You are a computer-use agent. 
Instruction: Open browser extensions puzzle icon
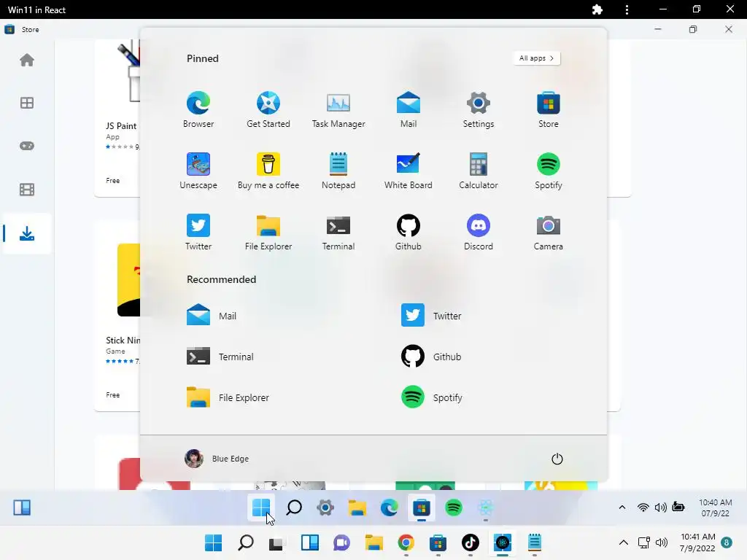pos(597,9)
